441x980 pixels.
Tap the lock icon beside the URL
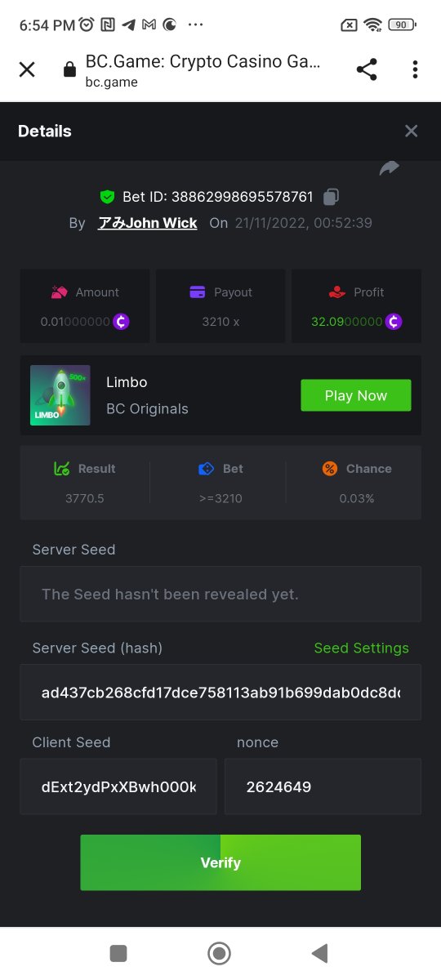point(69,70)
